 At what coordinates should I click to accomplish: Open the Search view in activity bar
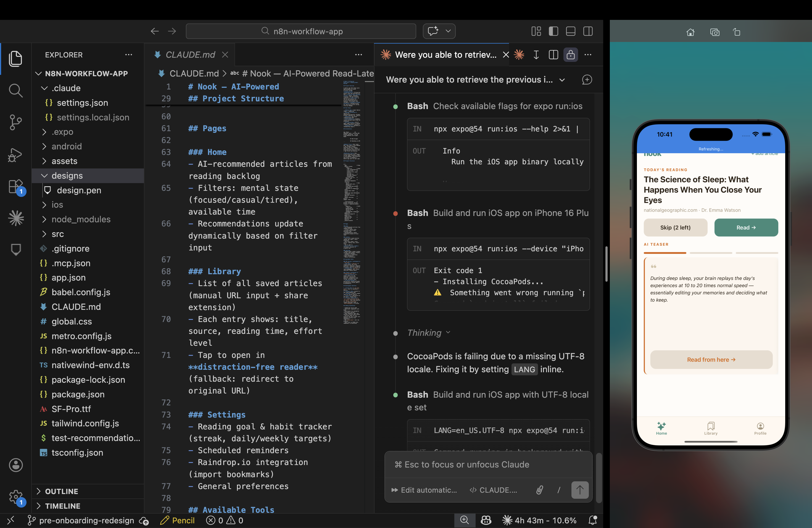click(15, 91)
